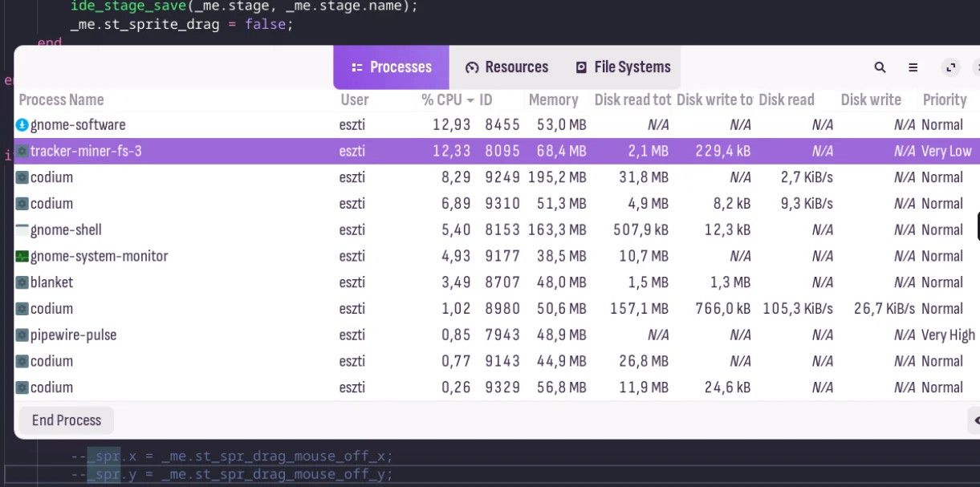Toggle % CPU sort order arrow
The width and height of the screenshot is (980, 487).
470,100
